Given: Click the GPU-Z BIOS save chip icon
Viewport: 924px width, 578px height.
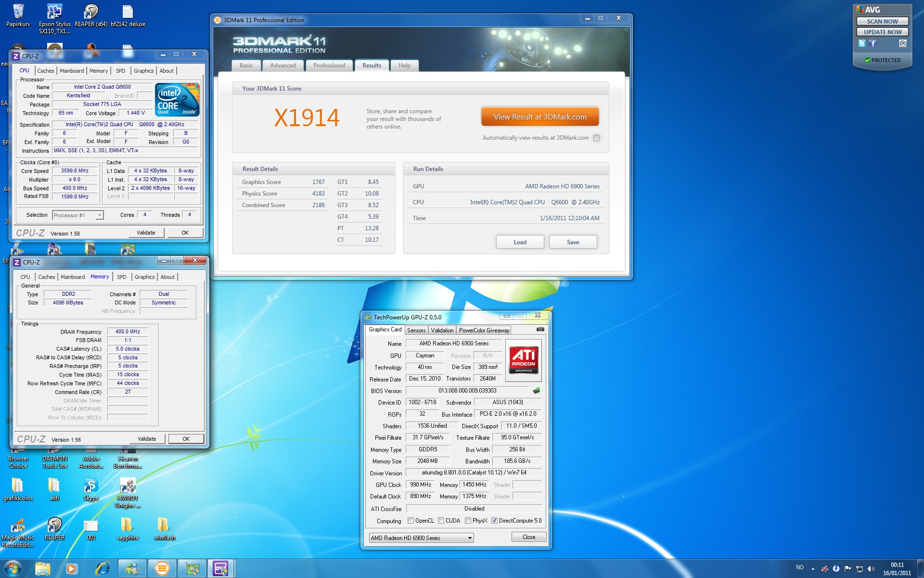Looking at the screenshot, I should point(537,390).
